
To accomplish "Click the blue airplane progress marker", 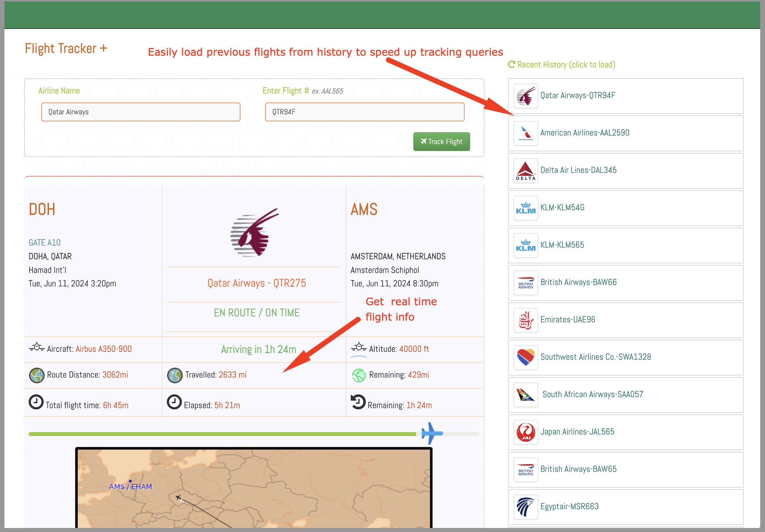I will (x=432, y=433).
